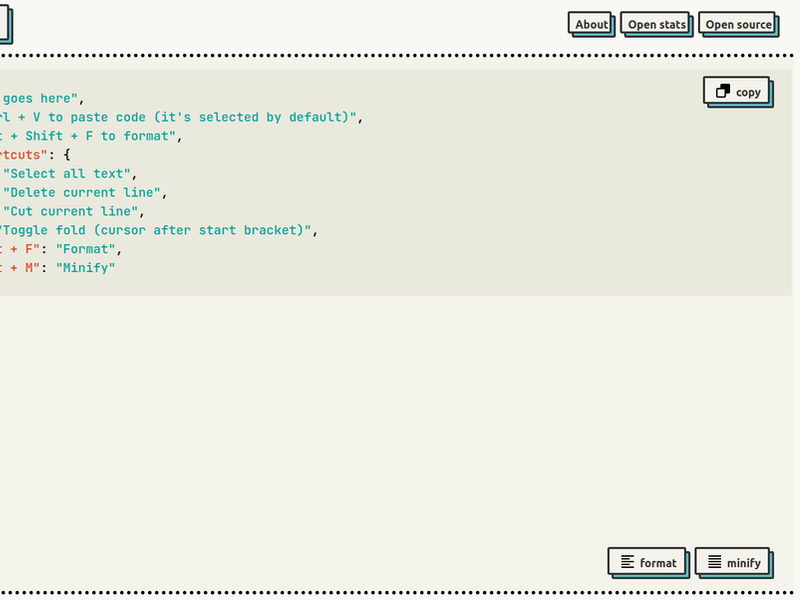
Task: Click the copy icon on the copy button
Action: tap(724, 90)
